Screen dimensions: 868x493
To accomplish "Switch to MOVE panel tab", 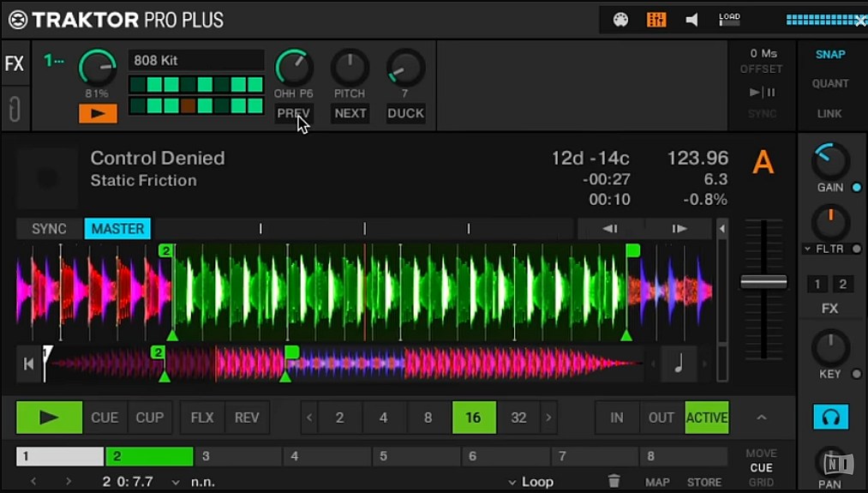I will click(761, 453).
